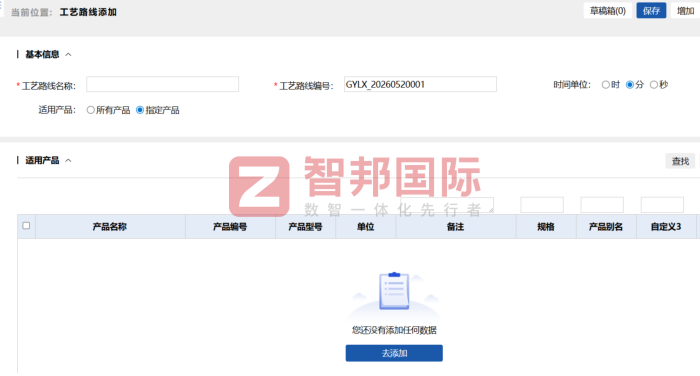Focus the 工艺路线名称 input field
This screenshot has width=700, height=376.
[162, 84]
